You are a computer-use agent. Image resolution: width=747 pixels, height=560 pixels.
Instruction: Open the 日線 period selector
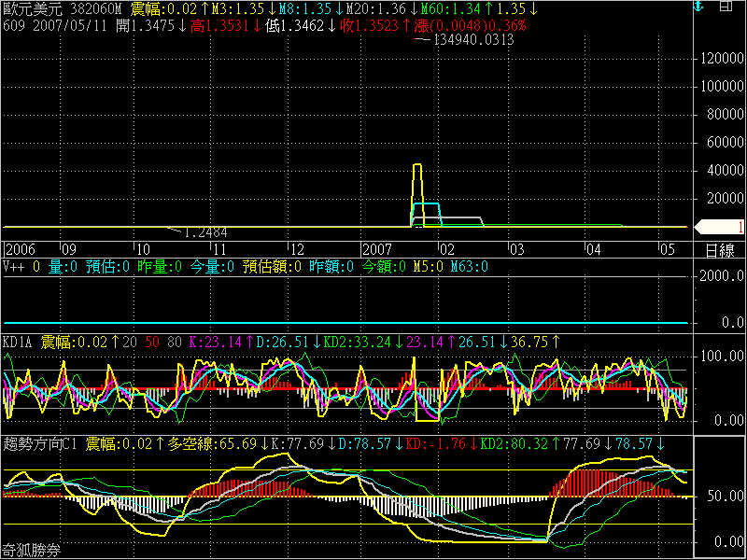(719, 250)
